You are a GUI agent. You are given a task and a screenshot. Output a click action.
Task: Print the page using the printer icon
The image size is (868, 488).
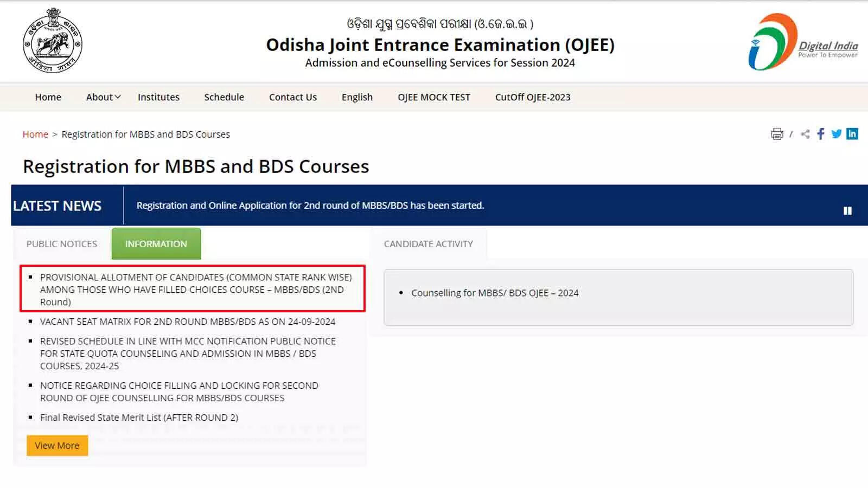(777, 134)
